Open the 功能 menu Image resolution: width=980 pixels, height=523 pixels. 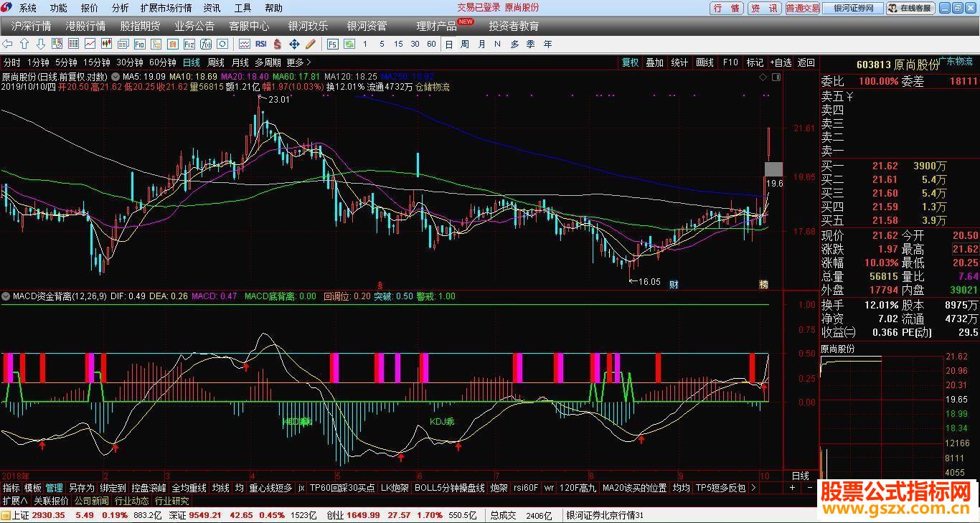pos(59,8)
